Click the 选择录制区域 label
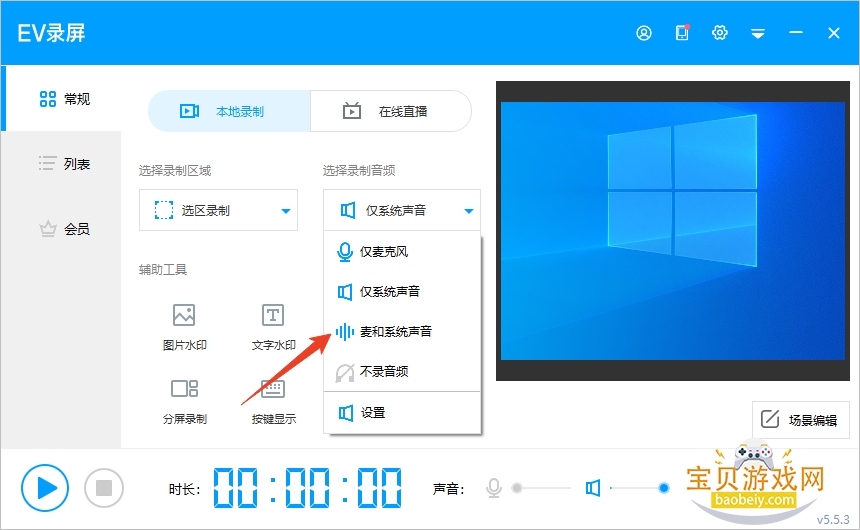The height and width of the screenshot is (530, 860). point(175,171)
